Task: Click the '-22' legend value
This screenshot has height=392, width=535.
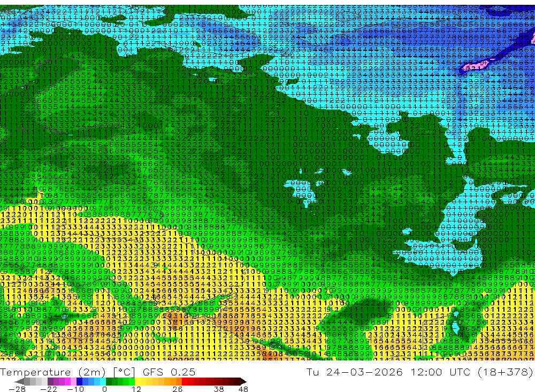Action: click(49, 389)
